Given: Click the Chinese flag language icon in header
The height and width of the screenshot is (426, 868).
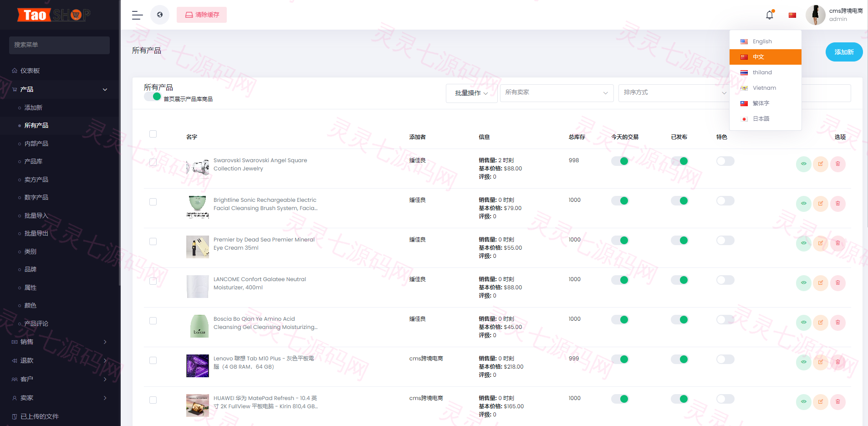Looking at the screenshot, I should (792, 15).
